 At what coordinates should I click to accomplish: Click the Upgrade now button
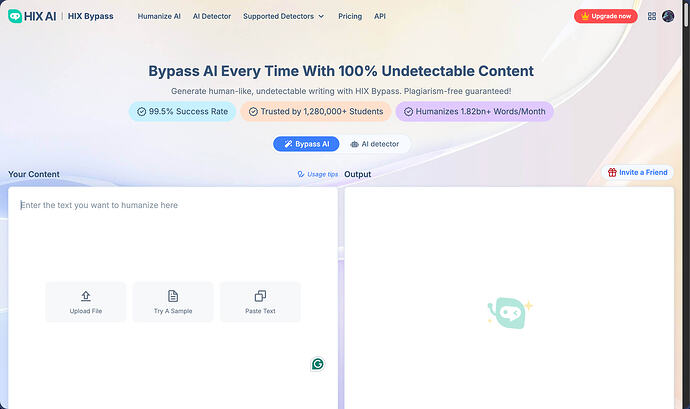pyautogui.click(x=606, y=16)
